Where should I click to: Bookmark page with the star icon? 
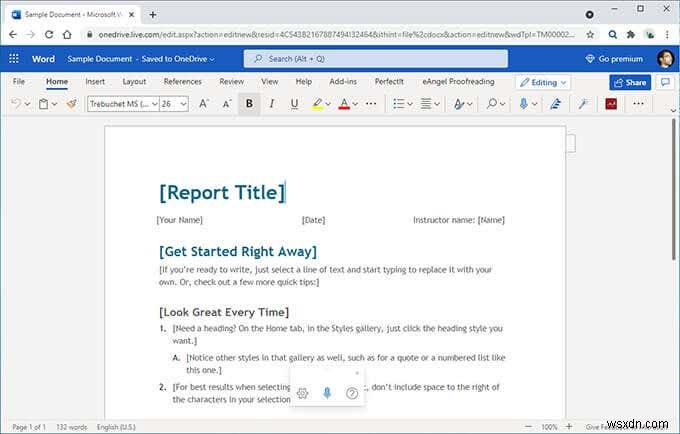coord(590,35)
